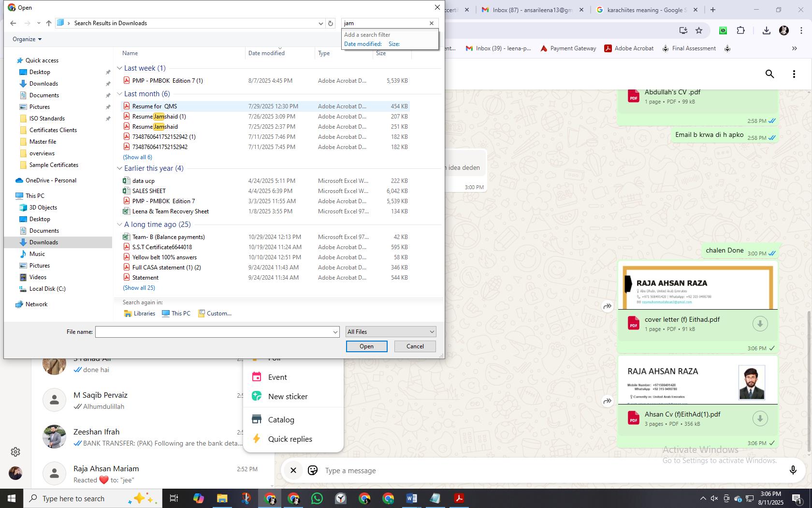Screen dimensions: 812x508
Task: Open Adobe Acrobat bookmark
Action: click(629, 48)
